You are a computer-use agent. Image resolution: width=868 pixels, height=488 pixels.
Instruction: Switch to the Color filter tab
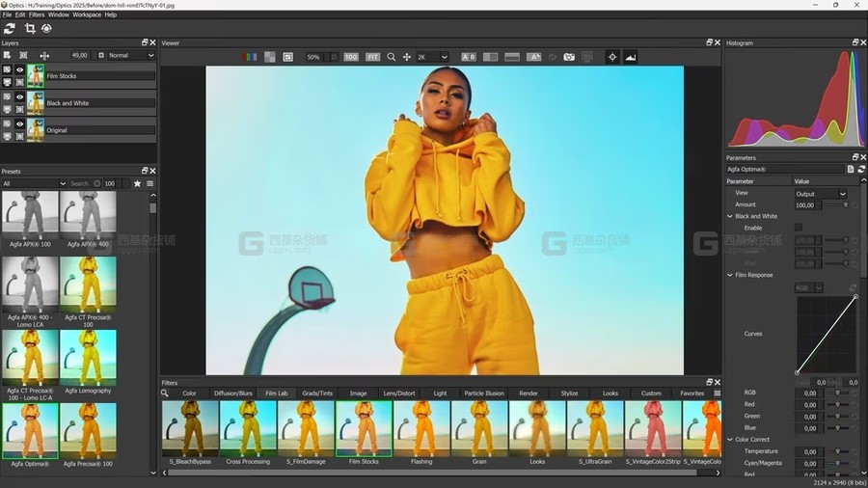[x=189, y=393]
